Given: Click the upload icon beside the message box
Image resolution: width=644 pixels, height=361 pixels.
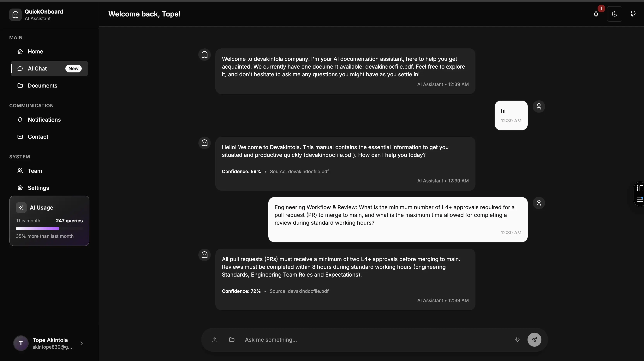Looking at the screenshot, I should click(x=215, y=340).
